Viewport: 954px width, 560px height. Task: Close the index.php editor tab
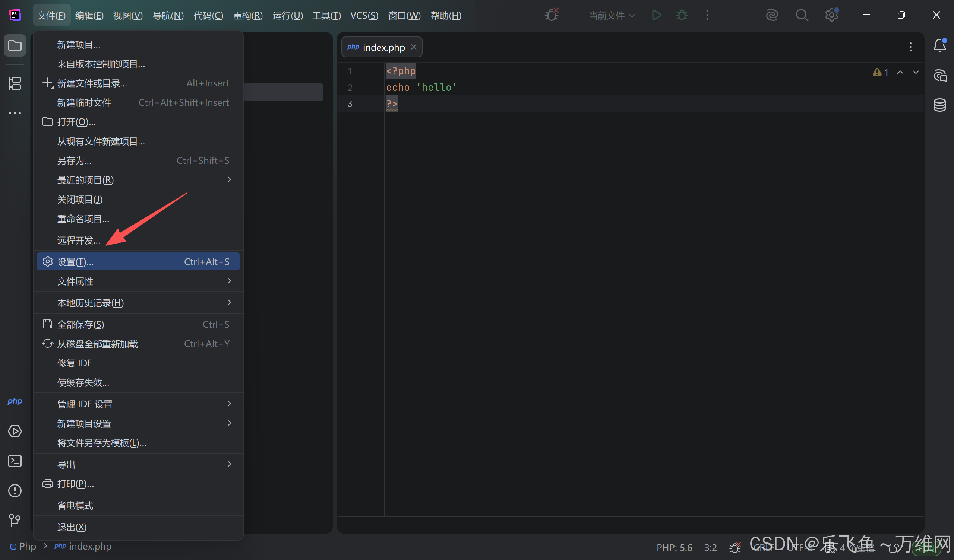pyautogui.click(x=414, y=47)
